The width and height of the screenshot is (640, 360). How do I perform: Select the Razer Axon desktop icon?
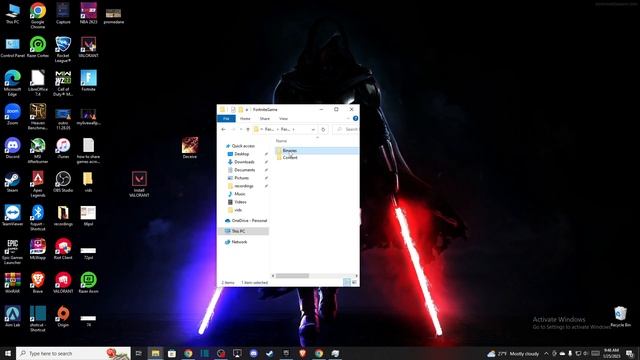point(88,282)
